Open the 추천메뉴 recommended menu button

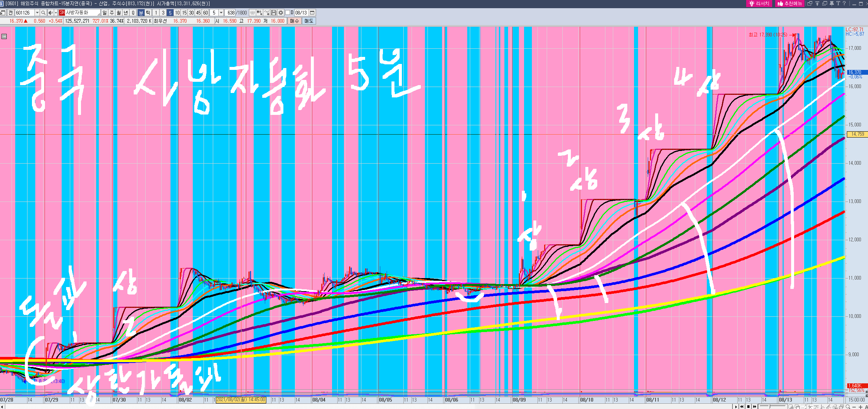point(790,3)
